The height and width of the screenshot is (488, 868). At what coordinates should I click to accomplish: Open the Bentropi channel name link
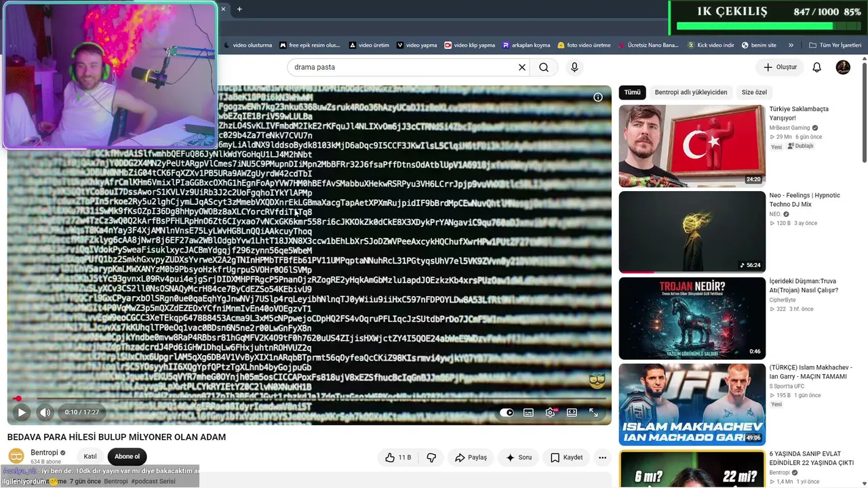click(44, 452)
